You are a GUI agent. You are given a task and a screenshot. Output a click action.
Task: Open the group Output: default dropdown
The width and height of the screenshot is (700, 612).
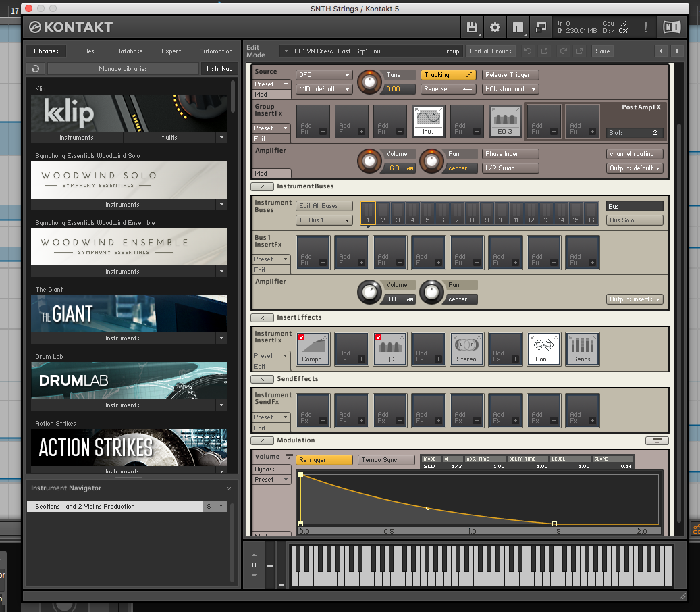635,168
